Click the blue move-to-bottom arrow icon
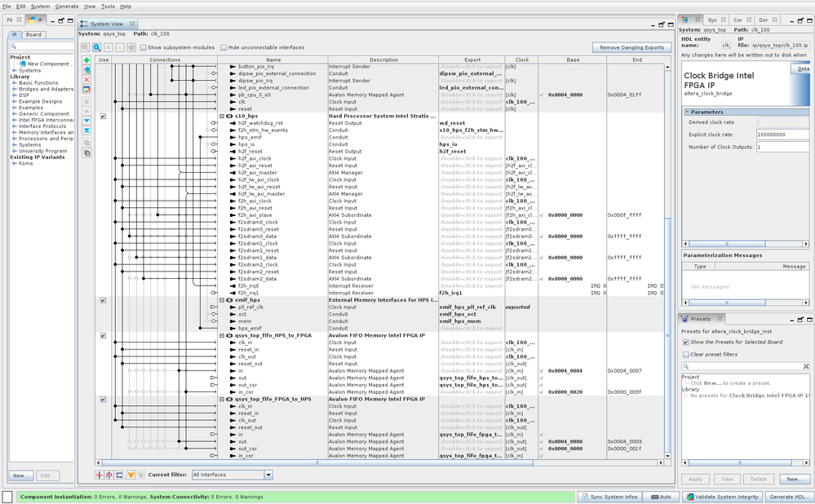The width and height of the screenshot is (815, 504). coord(86,130)
